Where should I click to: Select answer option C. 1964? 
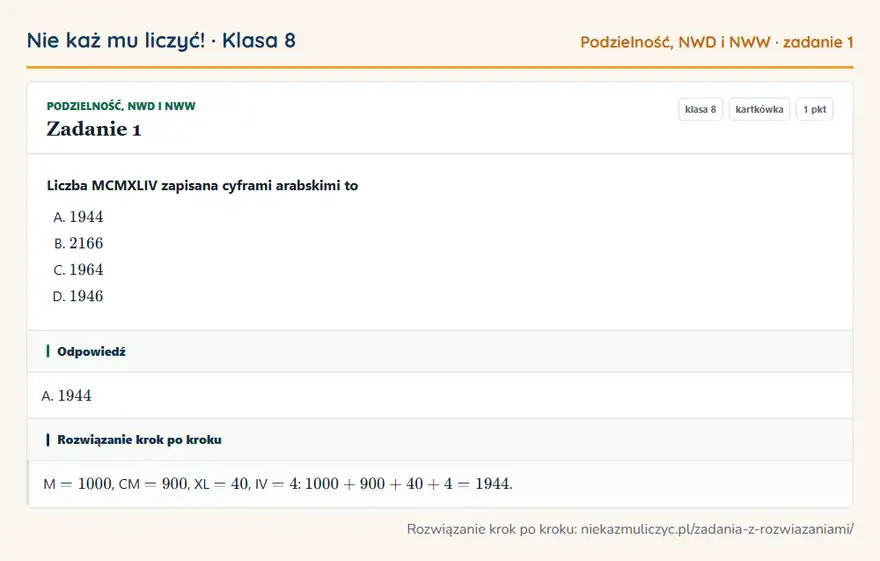[78, 269]
